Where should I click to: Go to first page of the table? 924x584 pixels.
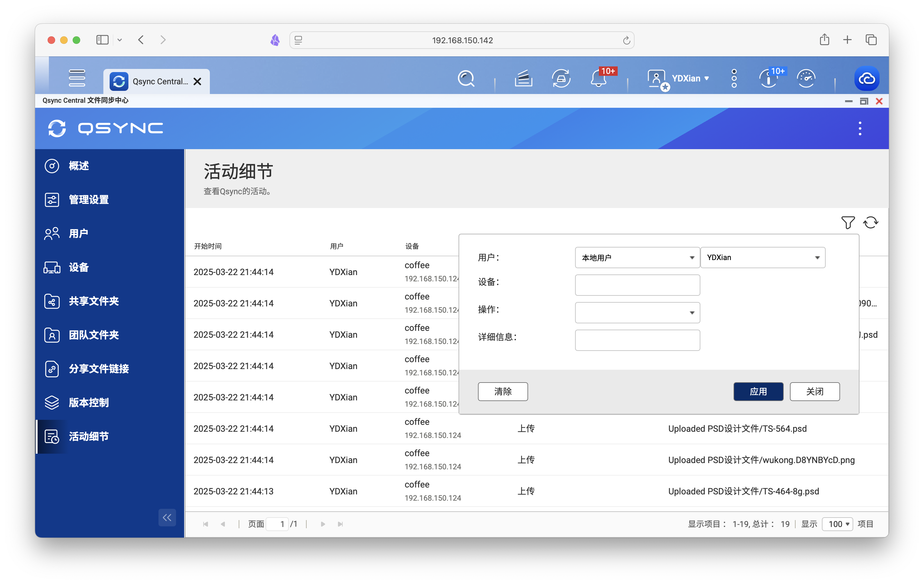[205, 524]
